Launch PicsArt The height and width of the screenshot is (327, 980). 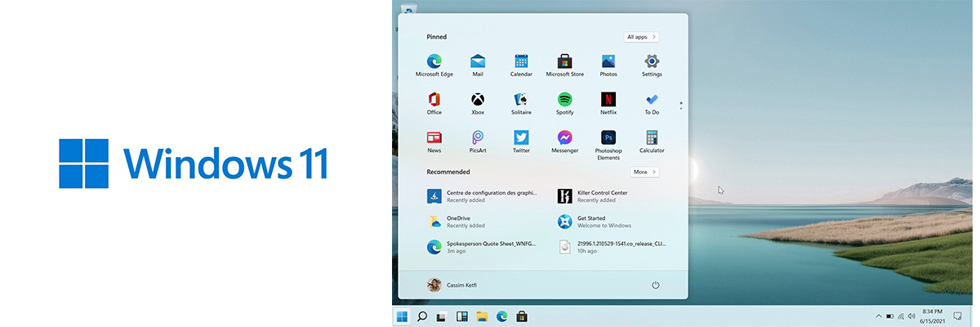(x=478, y=141)
